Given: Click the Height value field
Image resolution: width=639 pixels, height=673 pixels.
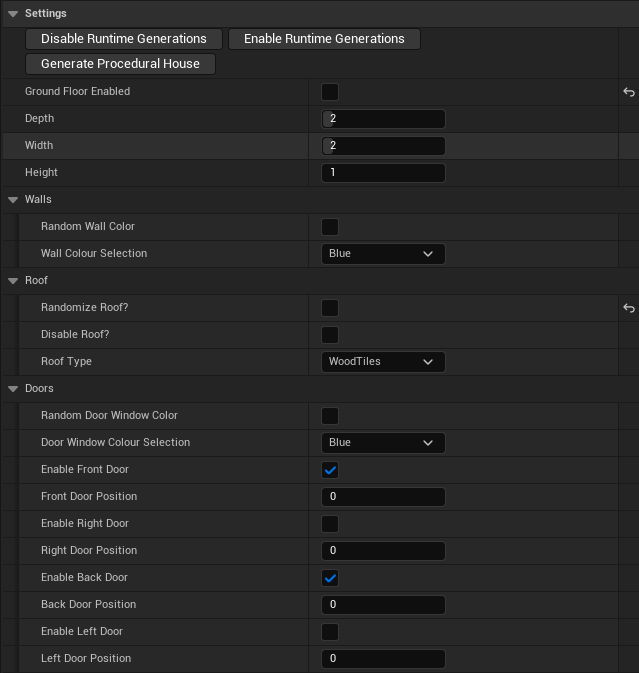Looking at the screenshot, I should (x=383, y=173).
